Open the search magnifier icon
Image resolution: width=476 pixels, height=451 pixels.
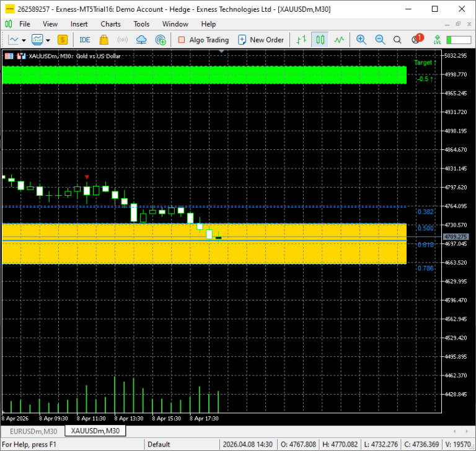397,40
